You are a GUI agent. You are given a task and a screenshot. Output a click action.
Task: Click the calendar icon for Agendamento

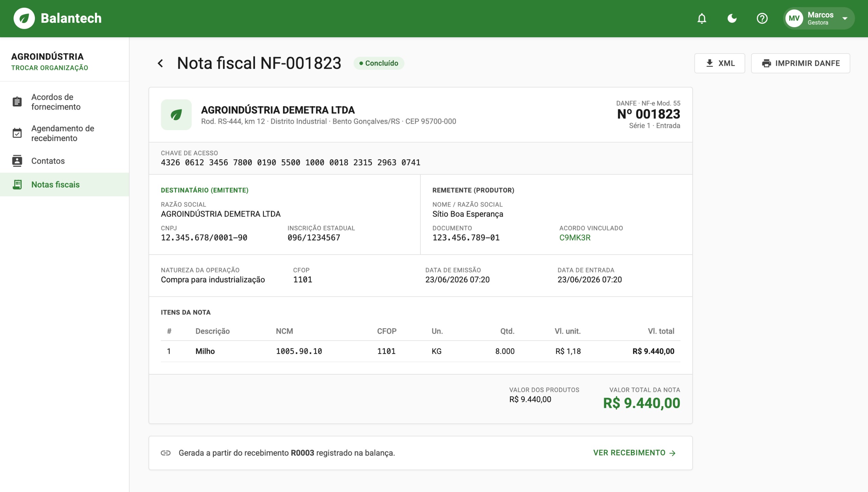click(17, 133)
